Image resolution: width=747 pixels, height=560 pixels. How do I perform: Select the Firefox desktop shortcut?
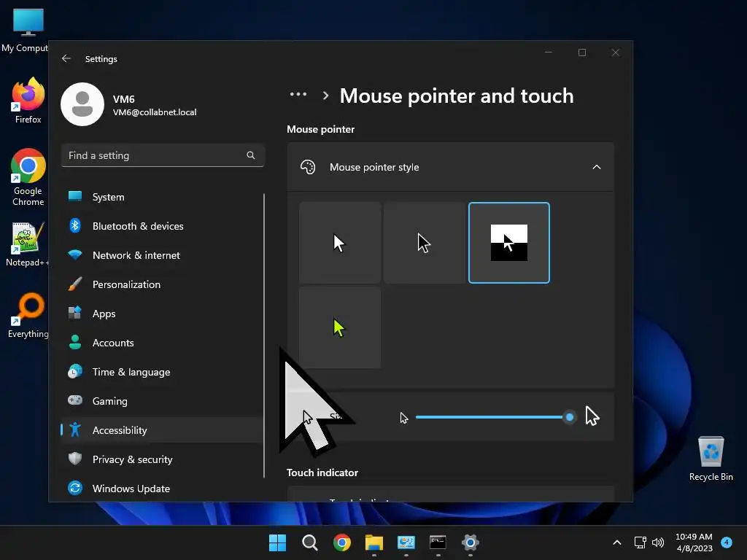coord(28,101)
